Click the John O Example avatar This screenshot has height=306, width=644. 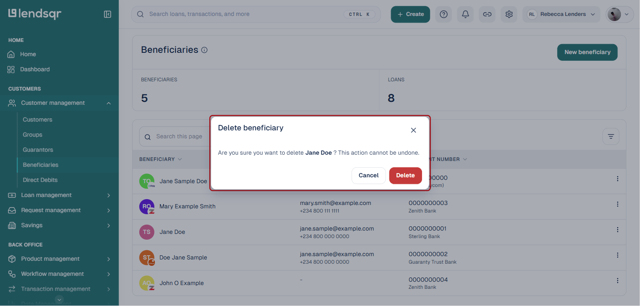pos(147,283)
